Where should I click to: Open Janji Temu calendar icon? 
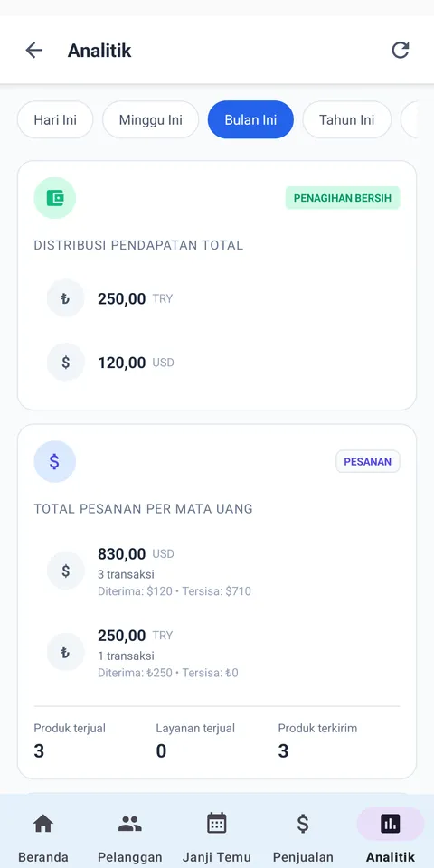216,824
